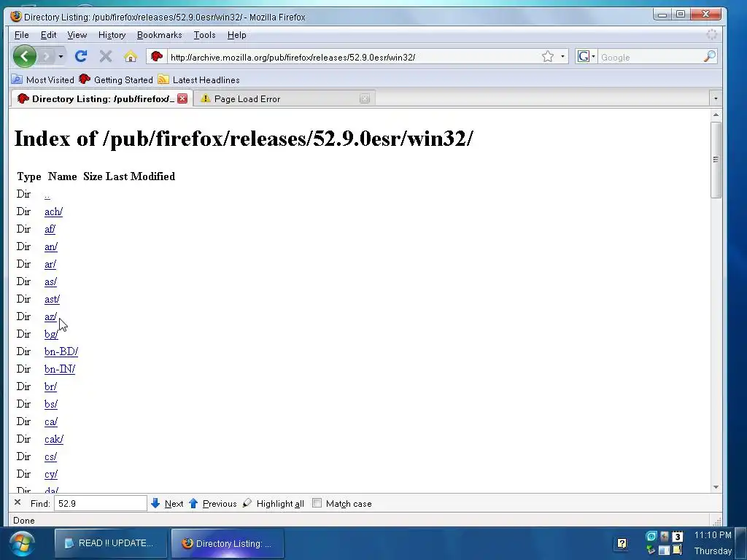Open the bn-BD/ directory link

pyautogui.click(x=61, y=351)
